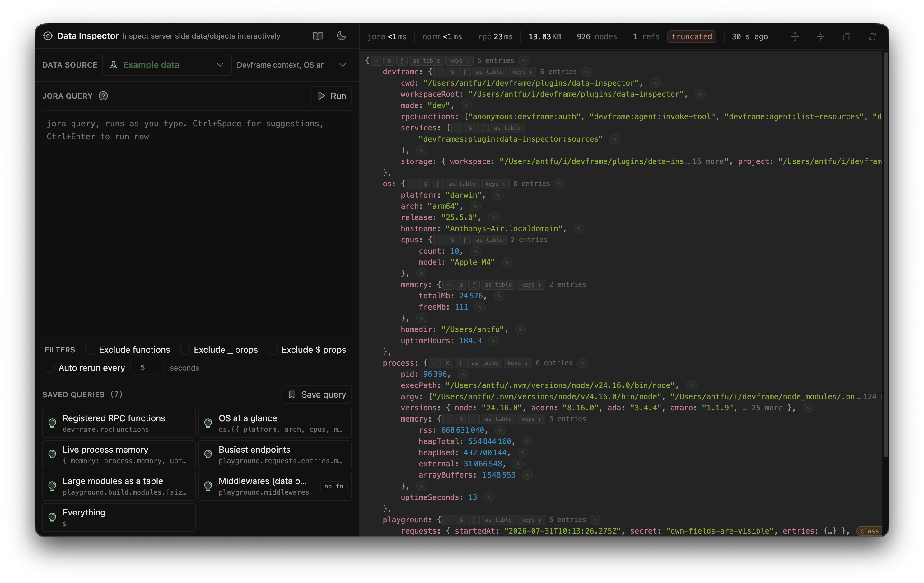Click the auto rerun seconds input field
Image resolution: width=924 pixels, height=583 pixels.
coord(147,368)
